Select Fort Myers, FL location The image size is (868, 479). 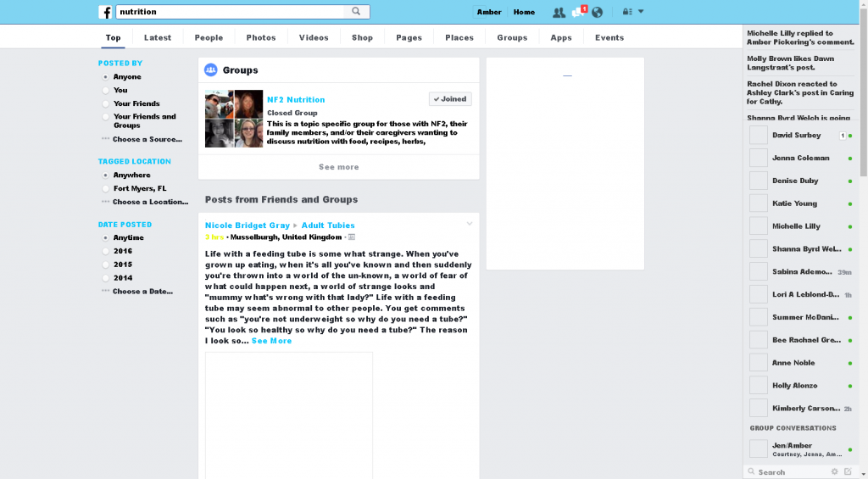point(105,189)
